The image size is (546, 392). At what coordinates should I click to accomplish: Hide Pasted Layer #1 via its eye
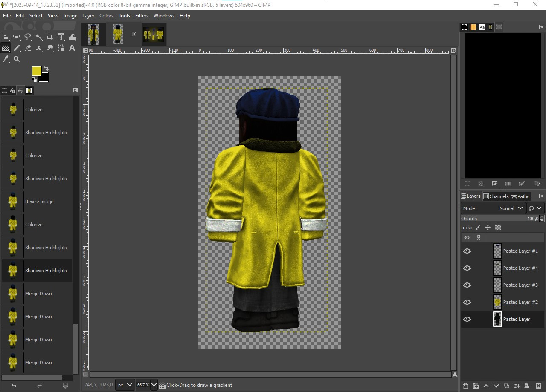click(467, 251)
